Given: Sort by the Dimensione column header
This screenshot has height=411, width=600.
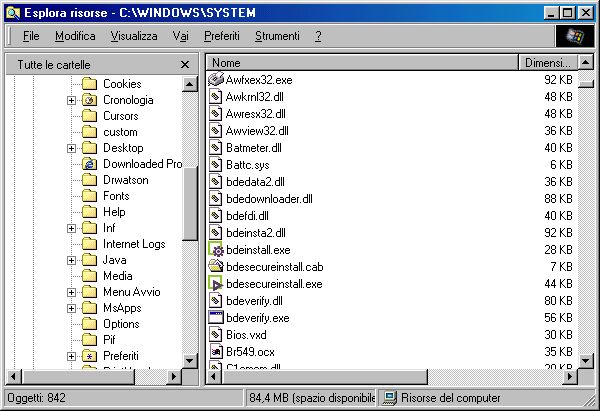Looking at the screenshot, I should tap(548, 63).
